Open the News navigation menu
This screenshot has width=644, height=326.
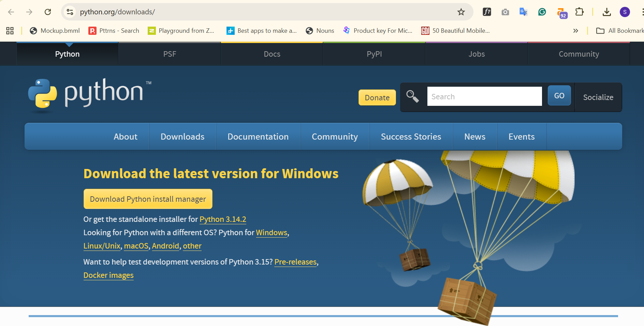click(x=475, y=137)
